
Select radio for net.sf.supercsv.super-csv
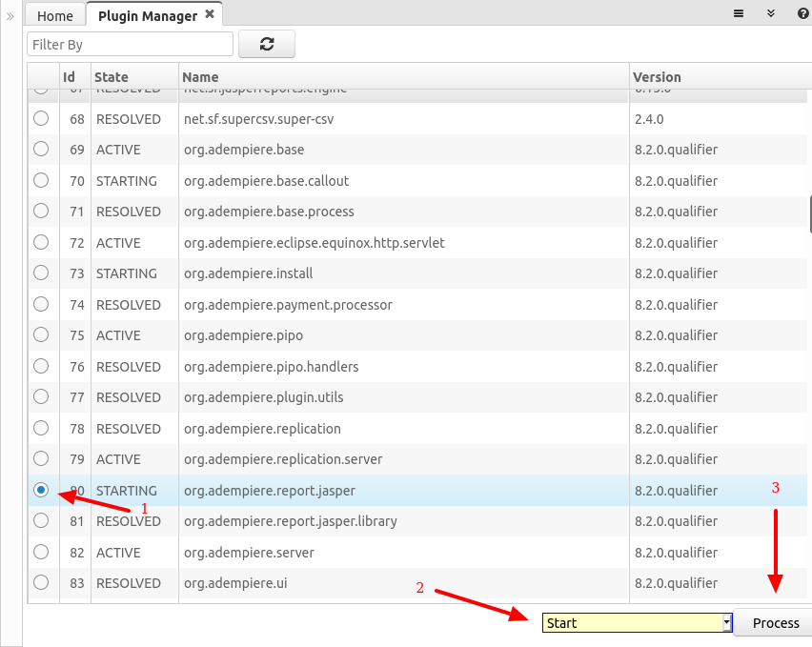(x=41, y=118)
